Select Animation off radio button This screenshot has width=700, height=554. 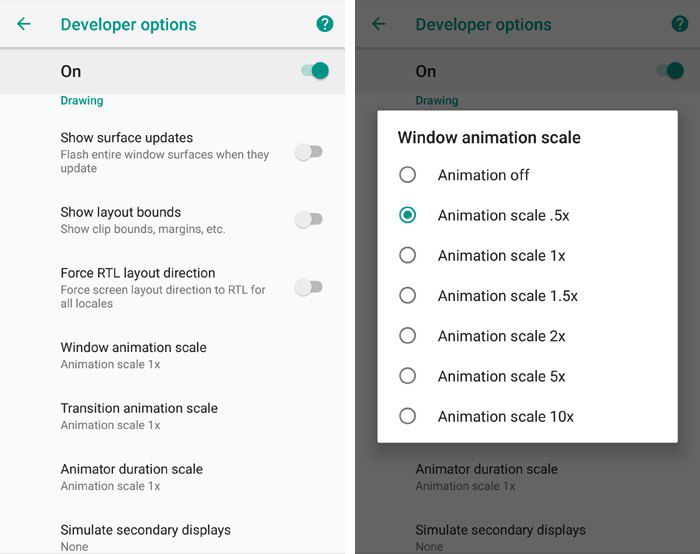[x=407, y=175]
